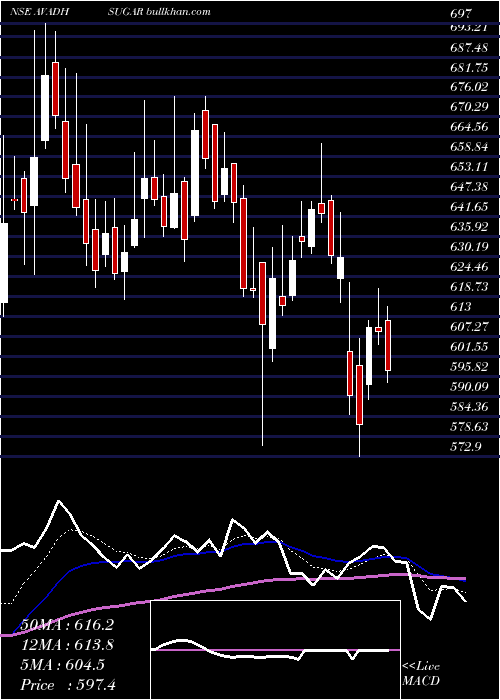Click the 670.29 price axis label

[469, 107]
